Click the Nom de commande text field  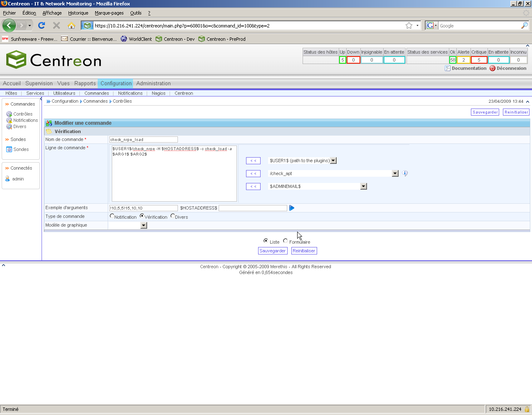coord(143,140)
